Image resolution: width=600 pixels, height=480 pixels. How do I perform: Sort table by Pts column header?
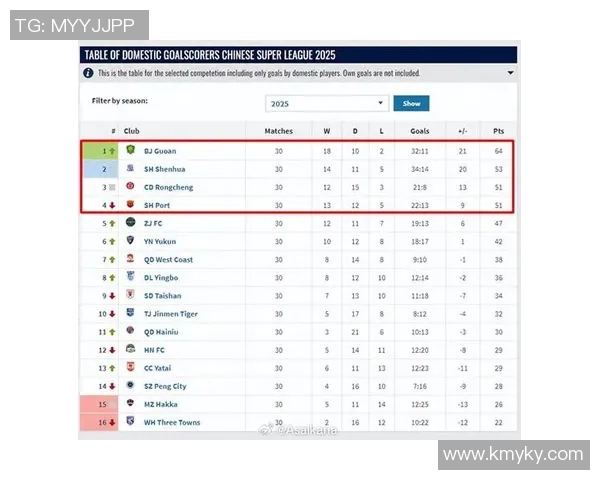coord(498,130)
